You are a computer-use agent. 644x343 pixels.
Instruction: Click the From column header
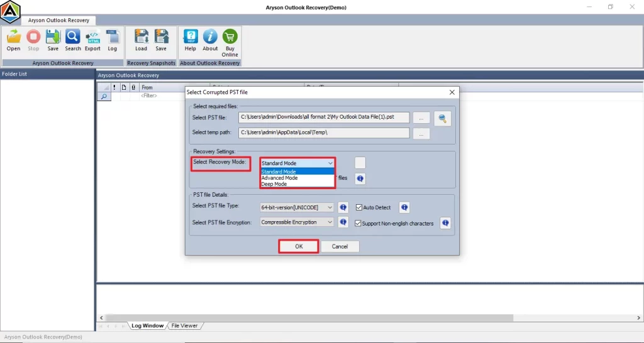click(x=162, y=87)
